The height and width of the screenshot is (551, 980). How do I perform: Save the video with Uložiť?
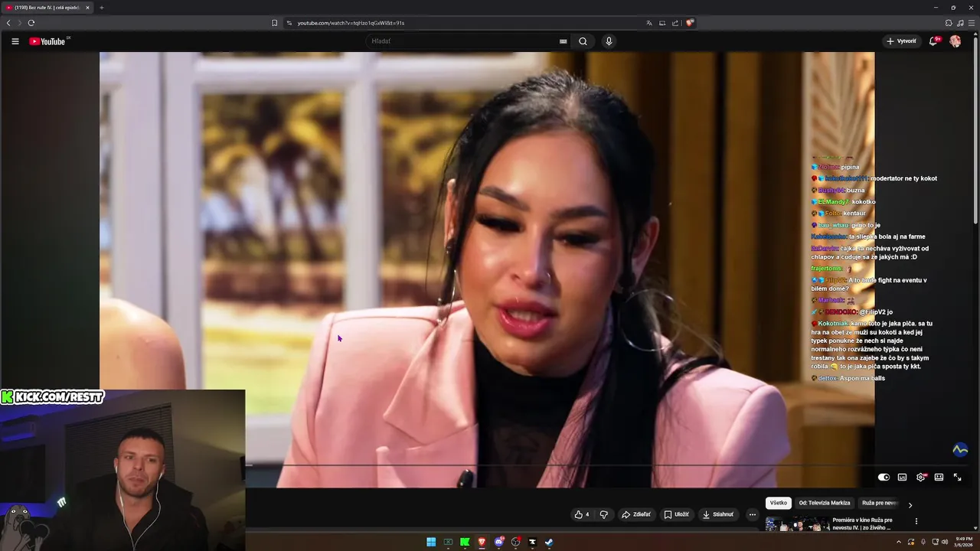[677, 514]
